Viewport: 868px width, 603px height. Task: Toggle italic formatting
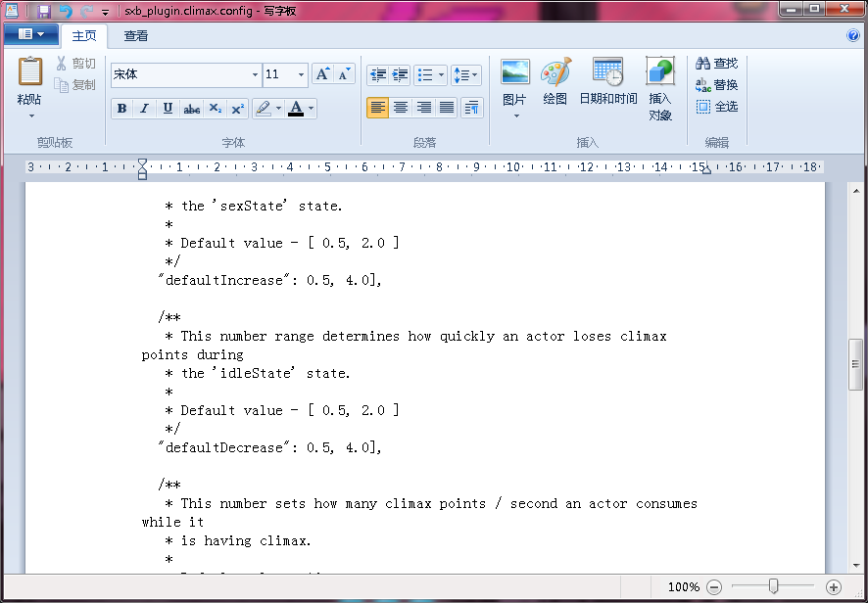[x=144, y=109]
